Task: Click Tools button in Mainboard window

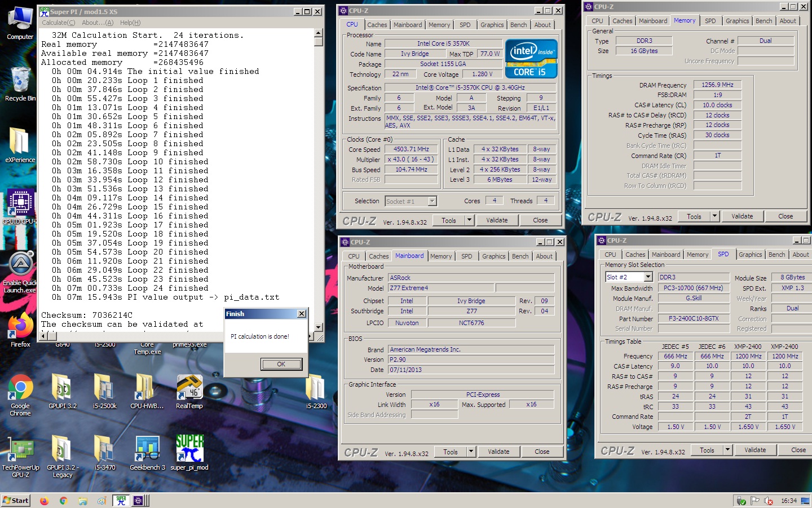Action: click(x=450, y=452)
